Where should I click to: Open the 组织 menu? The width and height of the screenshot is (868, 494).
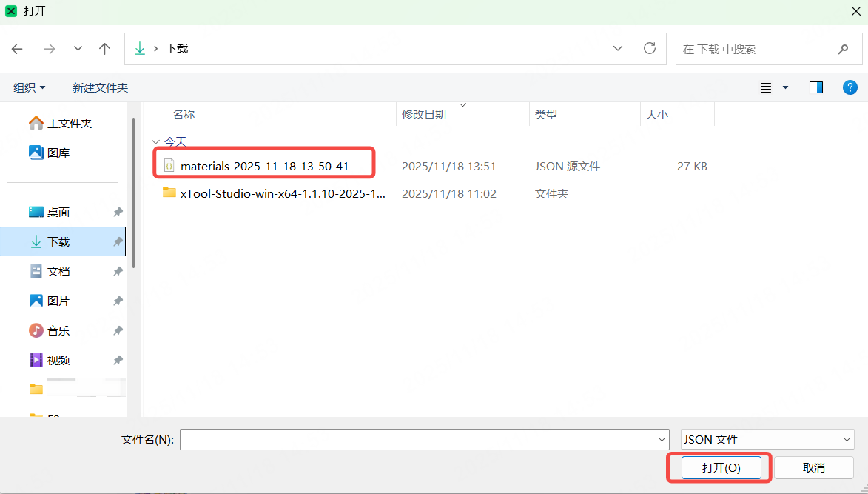click(x=30, y=87)
